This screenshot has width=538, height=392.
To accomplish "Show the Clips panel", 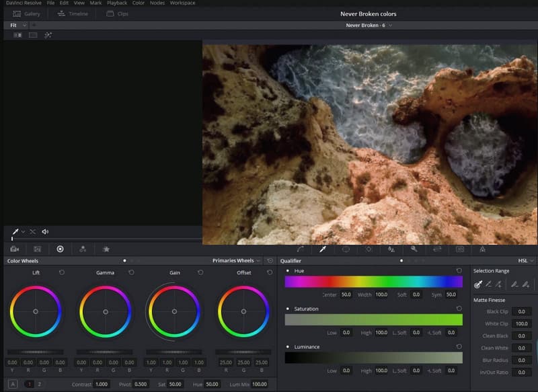I will coord(117,13).
